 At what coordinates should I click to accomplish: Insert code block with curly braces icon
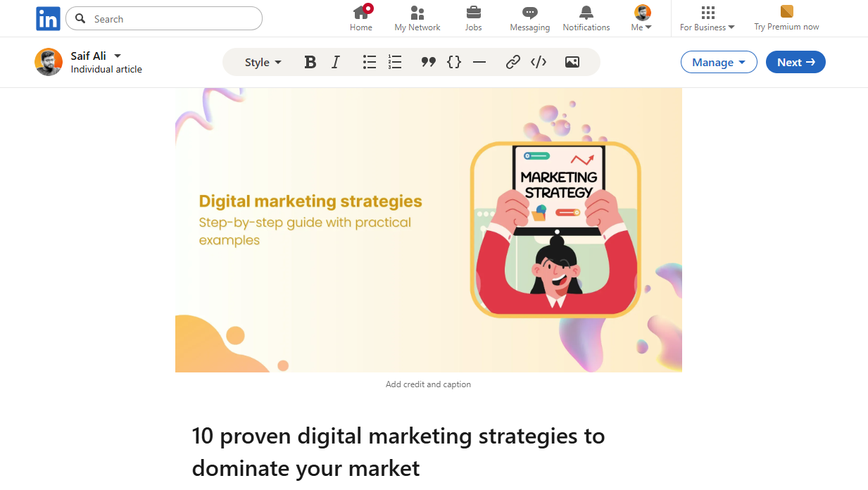(454, 62)
